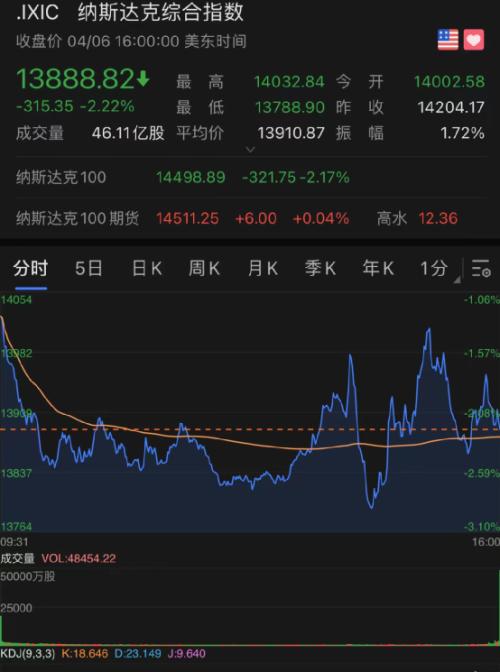Tap the intraday chart's lowest trough
The width and height of the screenshot is (500, 672).
[x=371, y=507]
